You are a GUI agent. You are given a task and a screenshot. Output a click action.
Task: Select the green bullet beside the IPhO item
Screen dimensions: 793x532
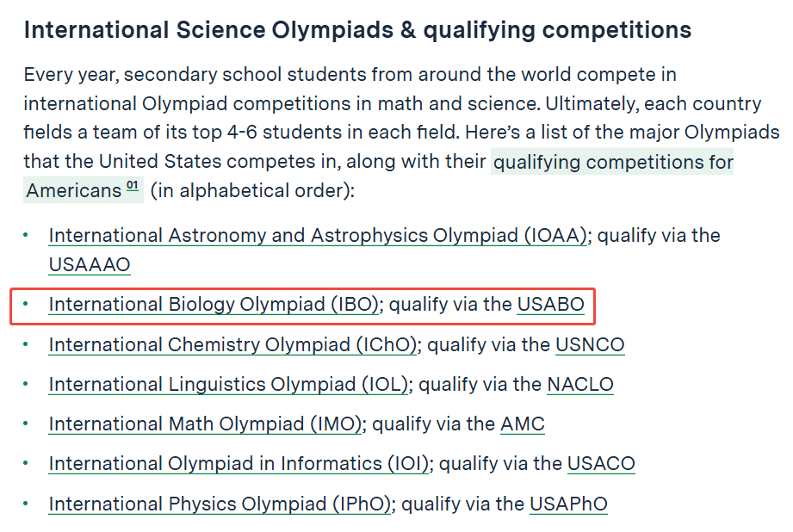[25, 504]
